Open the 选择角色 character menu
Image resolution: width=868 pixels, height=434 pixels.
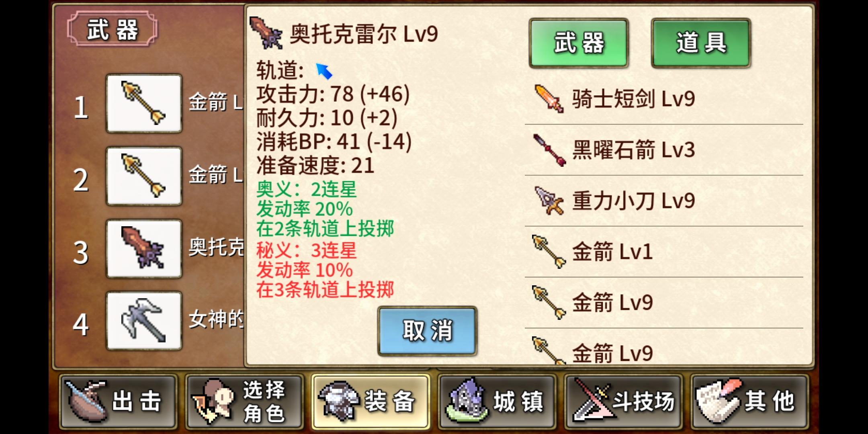tap(244, 401)
